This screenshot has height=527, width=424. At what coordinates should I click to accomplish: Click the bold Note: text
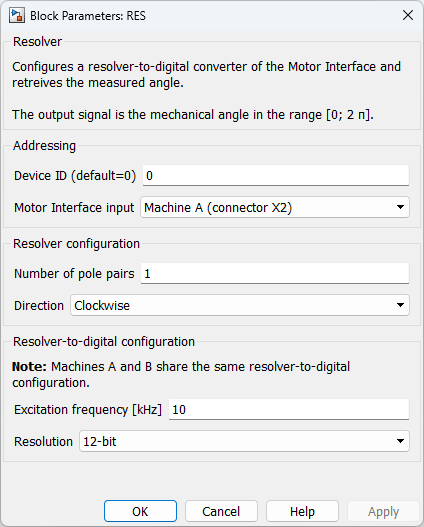[x=29, y=366]
